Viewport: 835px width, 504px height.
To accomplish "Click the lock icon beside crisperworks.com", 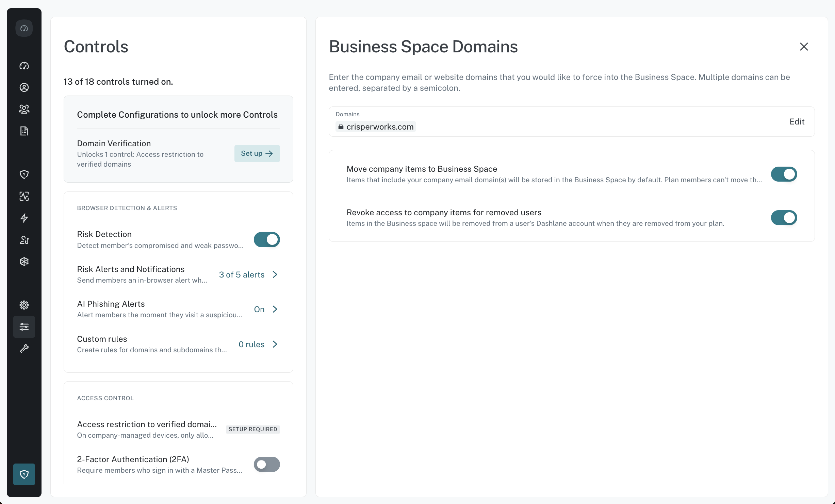I will (x=341, y=127).
